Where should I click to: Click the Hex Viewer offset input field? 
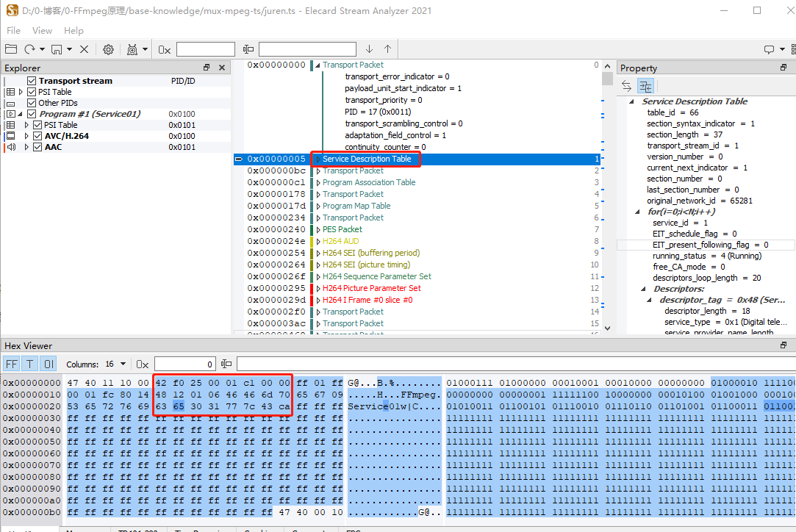184,364
